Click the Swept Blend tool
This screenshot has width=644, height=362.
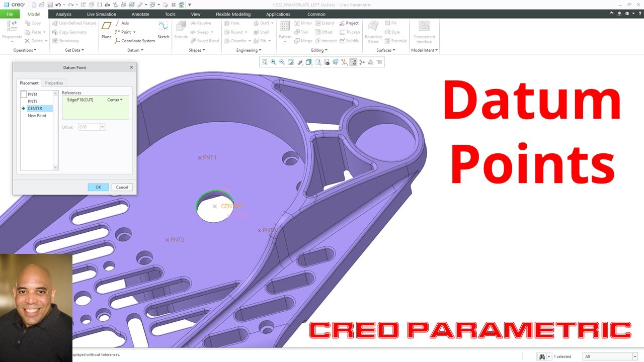coord(204,41)
